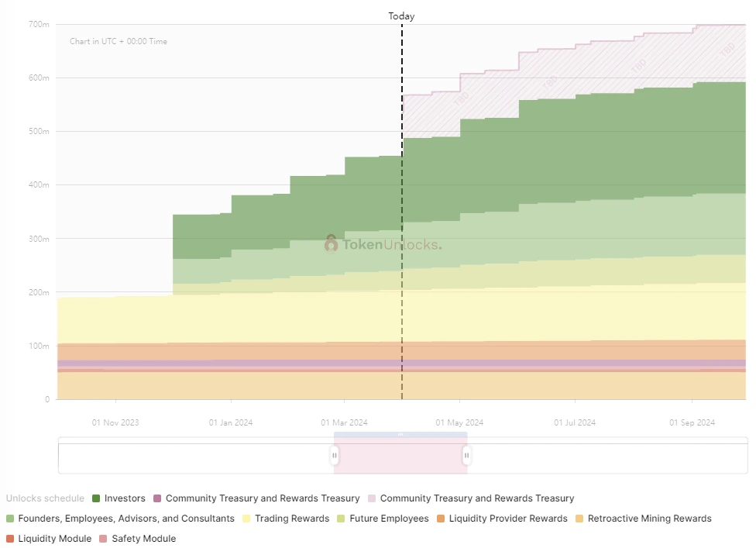Toggle the Future Employees legend entry

coord(388,519)
